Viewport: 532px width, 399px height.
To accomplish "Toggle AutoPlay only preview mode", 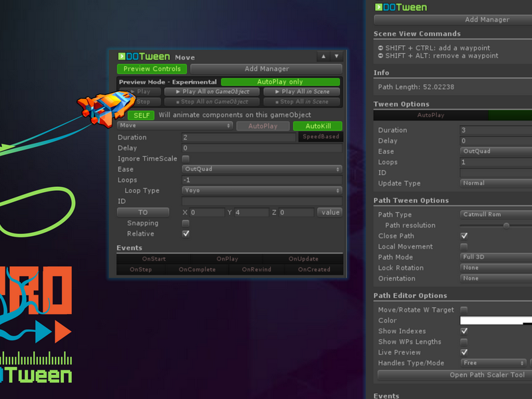I will pyautogui.click(x=280, y=82).
